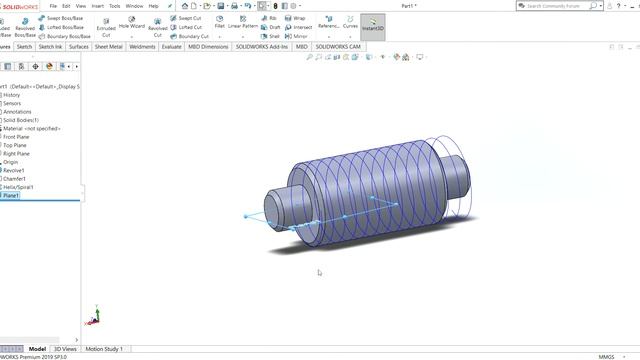Click the Rebuild traffic light icon
This screenshot has height=360, width=640.
point(276,6)
